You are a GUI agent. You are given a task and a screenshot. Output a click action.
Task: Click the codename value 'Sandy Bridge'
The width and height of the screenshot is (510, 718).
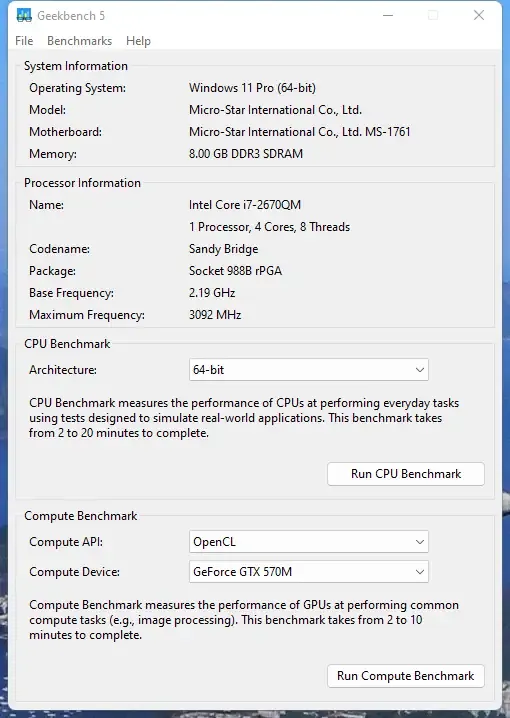223,249
